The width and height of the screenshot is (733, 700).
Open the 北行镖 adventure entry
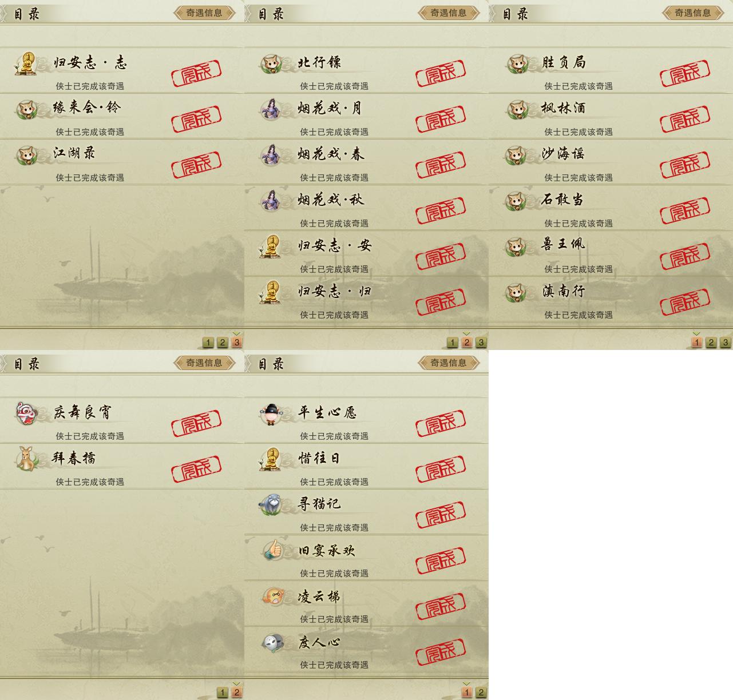click(366, 70)
